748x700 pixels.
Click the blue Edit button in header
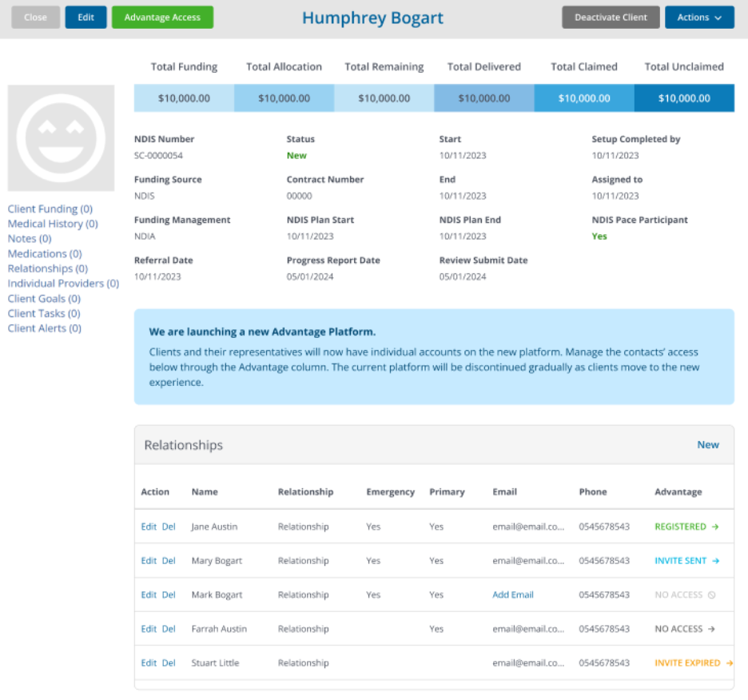[86, 18]
